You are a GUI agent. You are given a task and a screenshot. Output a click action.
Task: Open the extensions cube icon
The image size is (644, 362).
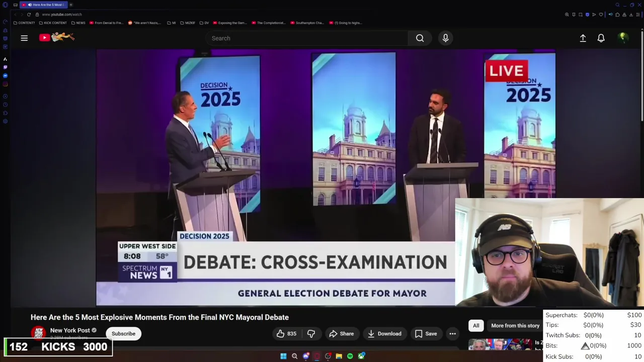tap(617, 15)
